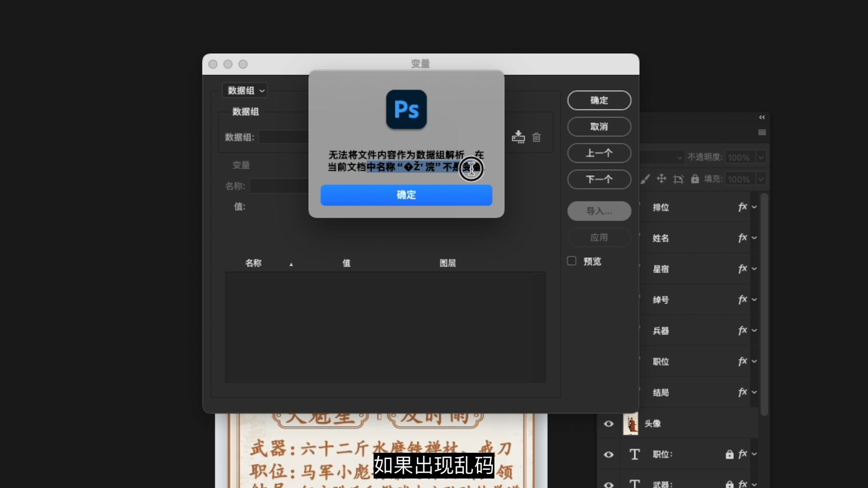
Task: Expand effects of the 职位 layer
Action: [754, 361]
